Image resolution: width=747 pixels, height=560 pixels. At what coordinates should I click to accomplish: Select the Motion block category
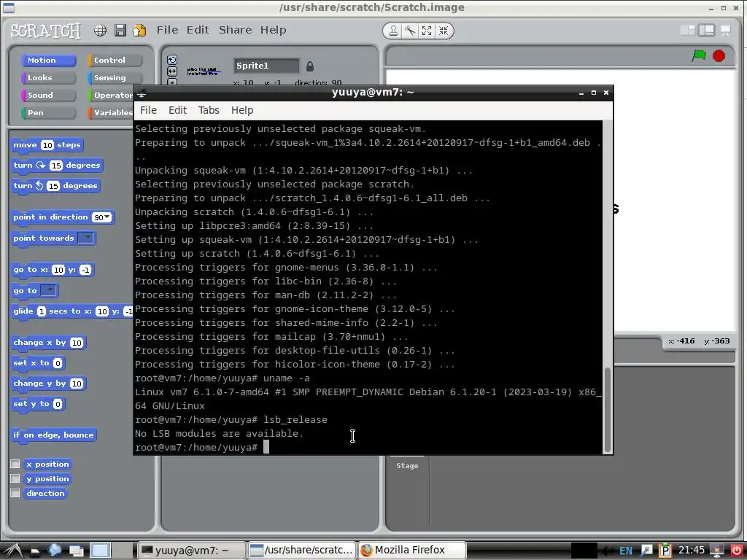tap(49, 60)
